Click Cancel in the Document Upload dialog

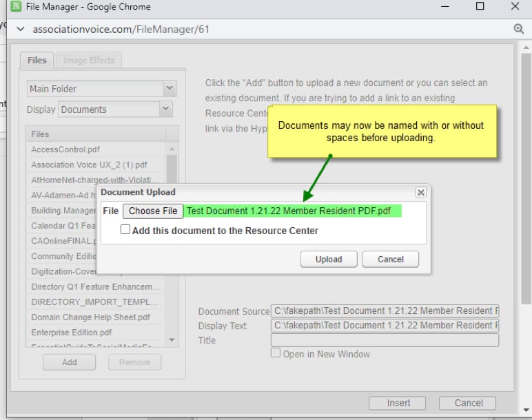[x=391, y=260]
